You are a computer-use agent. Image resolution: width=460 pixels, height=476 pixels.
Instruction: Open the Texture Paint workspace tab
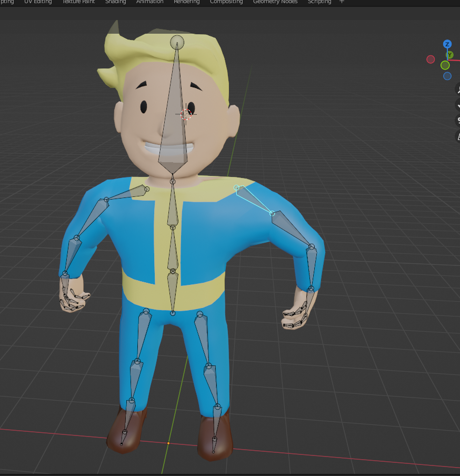79,2
